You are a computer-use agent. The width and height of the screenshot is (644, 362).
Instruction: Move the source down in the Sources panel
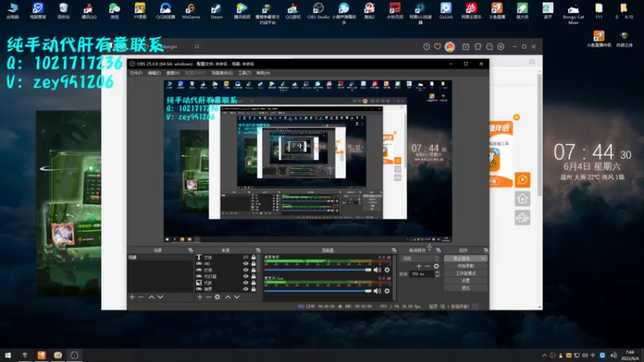pyautogui.click(x=237, y=297)
